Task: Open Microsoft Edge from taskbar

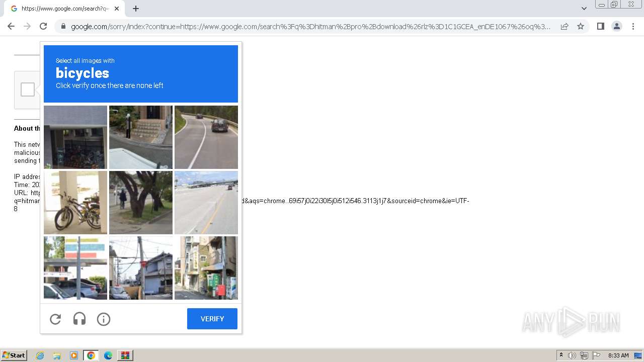Action: [x=108, y=355]
